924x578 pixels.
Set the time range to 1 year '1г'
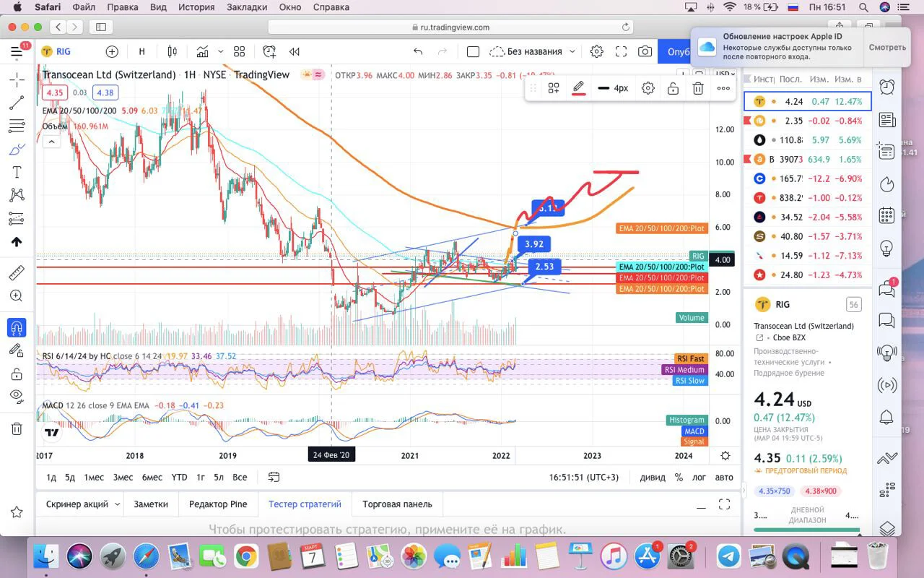201,477
